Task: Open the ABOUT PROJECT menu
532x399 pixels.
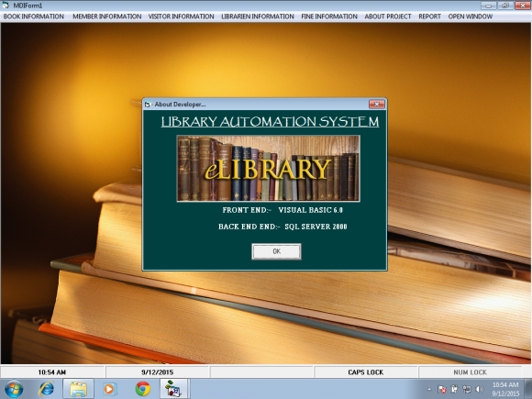Action: (388, 17)
